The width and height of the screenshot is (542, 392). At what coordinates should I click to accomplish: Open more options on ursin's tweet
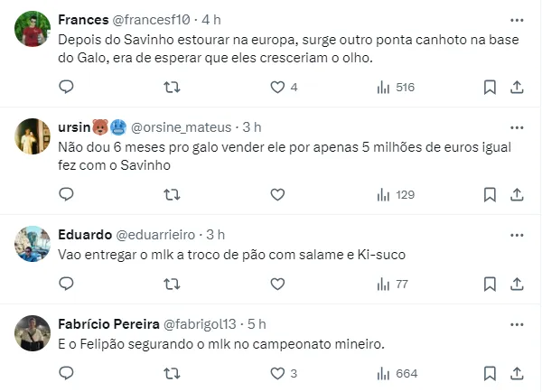click(517, 127)
